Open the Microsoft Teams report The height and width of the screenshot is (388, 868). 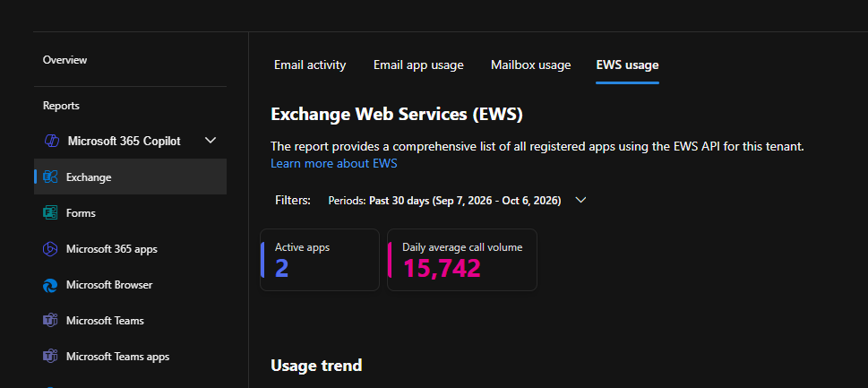click(x=105, y=321)
